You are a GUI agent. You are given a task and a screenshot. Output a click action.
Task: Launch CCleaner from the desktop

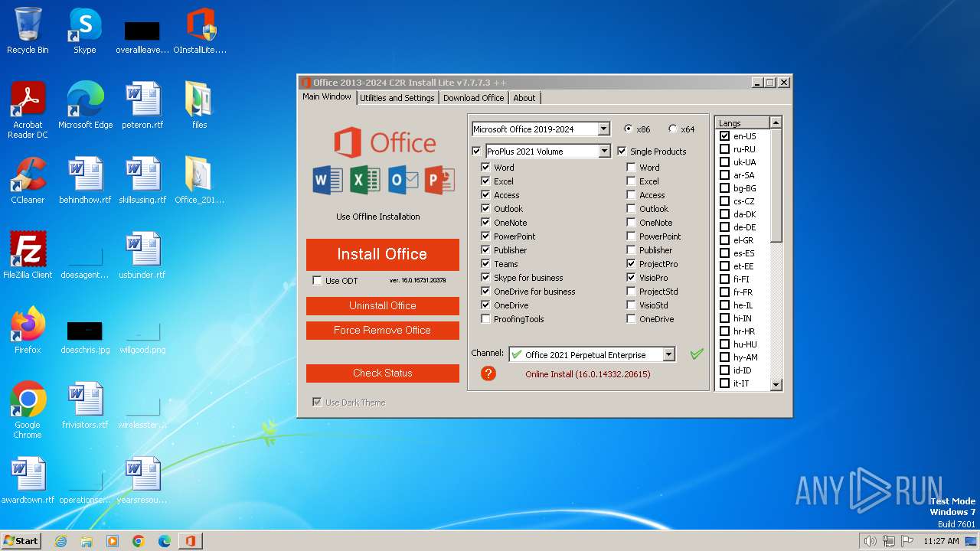click(28, 181)
